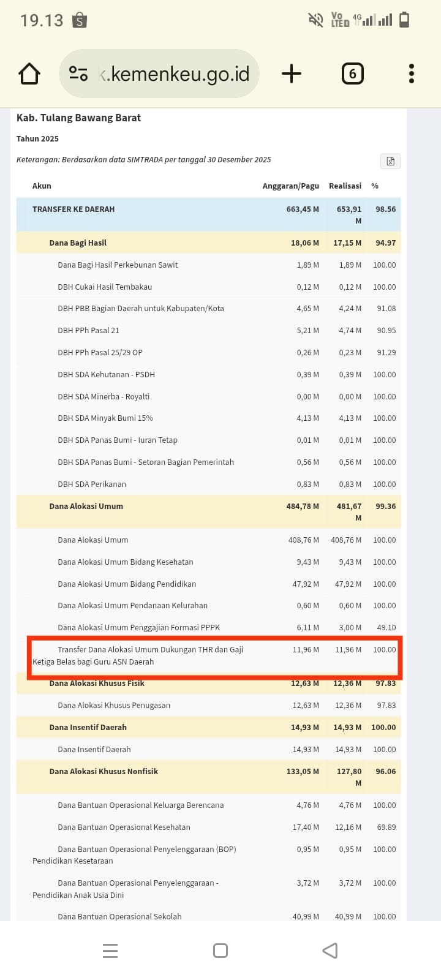This screenshot has height=980, width=441.
Task: Tap the kemenkeu.go.id address bar
Action: point(175,74)
